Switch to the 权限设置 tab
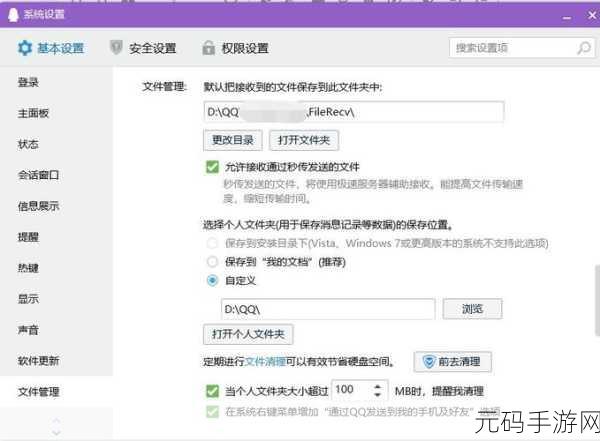 pos(235,48)
